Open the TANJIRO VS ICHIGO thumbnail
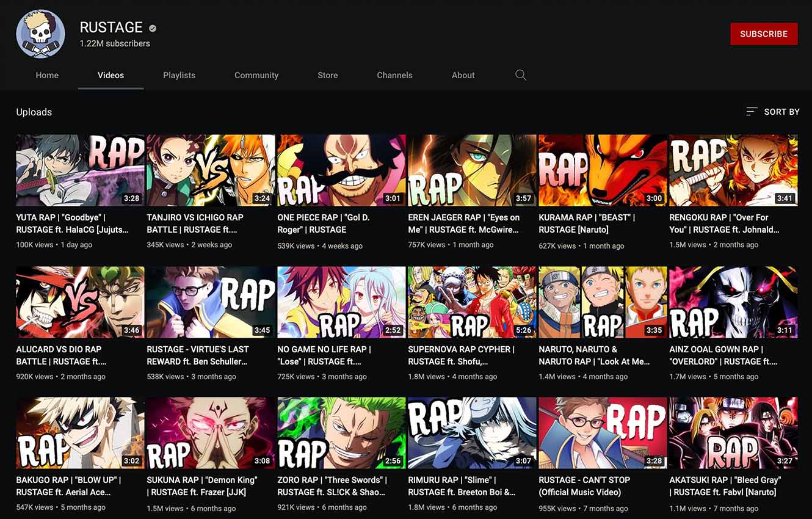 click(x=211, y=170)
